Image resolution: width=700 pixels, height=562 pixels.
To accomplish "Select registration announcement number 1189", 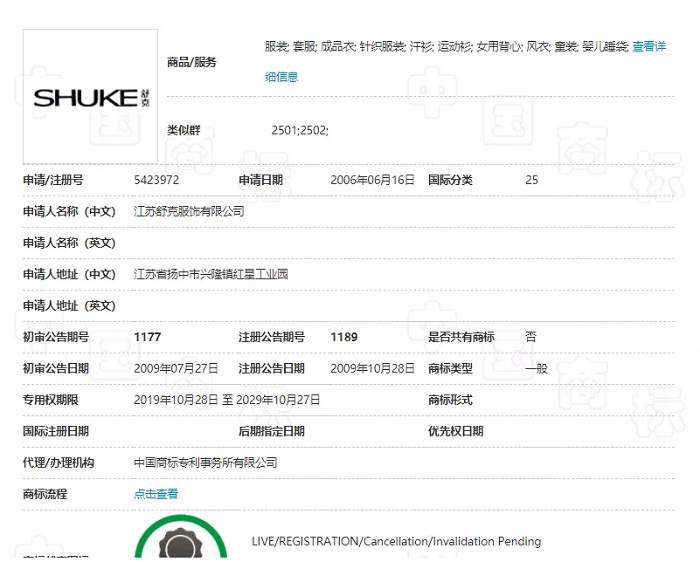I will [344, 337].
